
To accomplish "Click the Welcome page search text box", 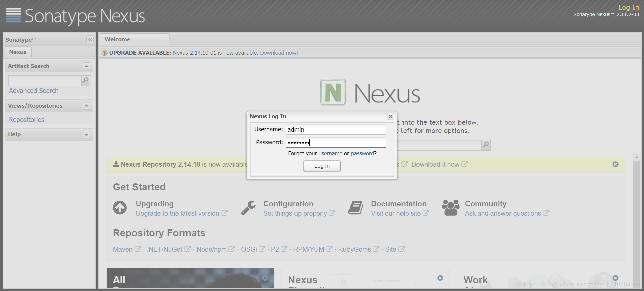I will coord(439,145).
